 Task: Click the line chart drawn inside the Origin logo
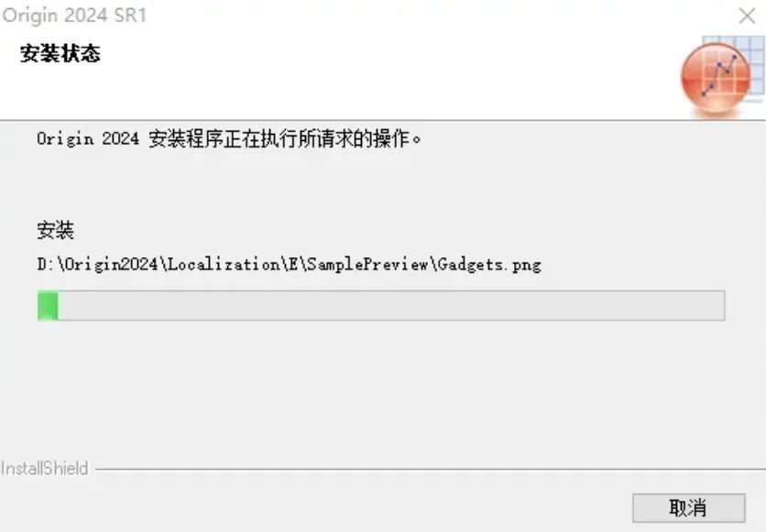[x=718, y=75]
